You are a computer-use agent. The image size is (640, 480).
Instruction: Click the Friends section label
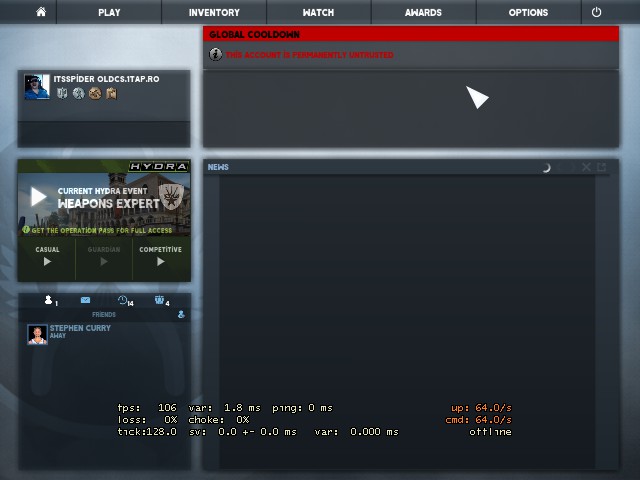pyautogui.click(x=104, y=314)
